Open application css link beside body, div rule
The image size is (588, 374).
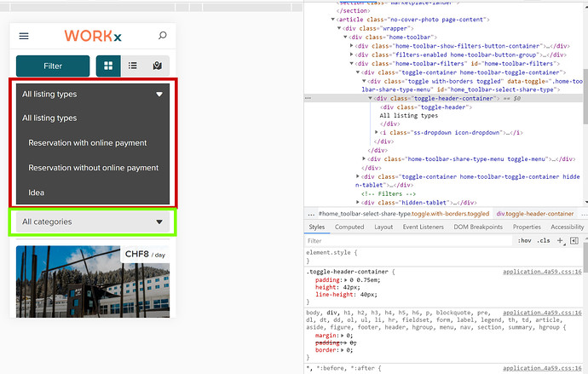coord(542,313)
